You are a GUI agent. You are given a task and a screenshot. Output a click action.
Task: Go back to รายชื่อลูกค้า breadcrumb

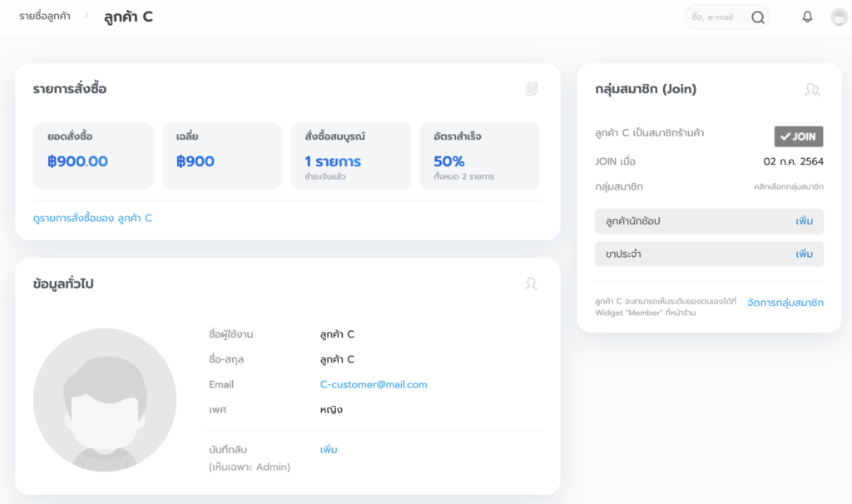45,17
